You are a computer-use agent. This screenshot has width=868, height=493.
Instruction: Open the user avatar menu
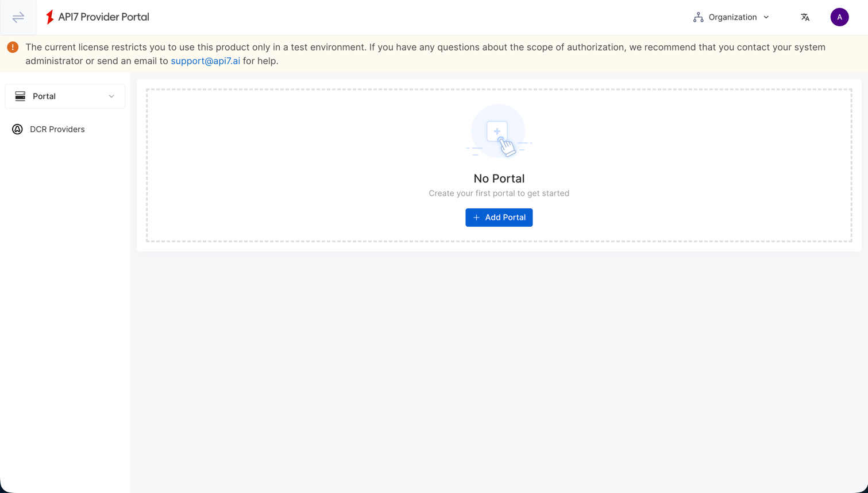tap(839, 17)
